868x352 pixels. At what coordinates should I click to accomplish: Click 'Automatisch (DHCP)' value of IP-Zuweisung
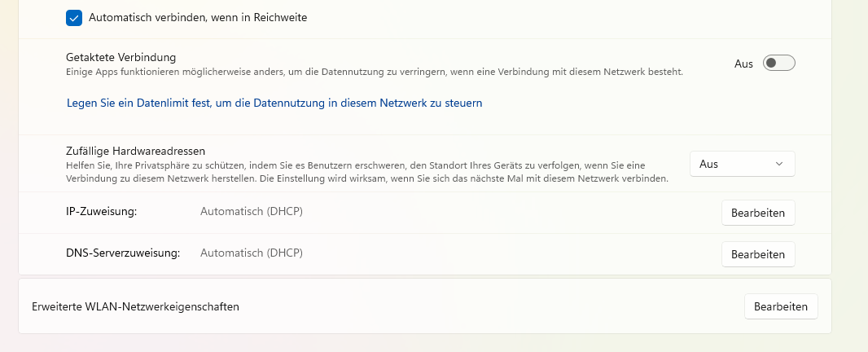pos(251,212)
